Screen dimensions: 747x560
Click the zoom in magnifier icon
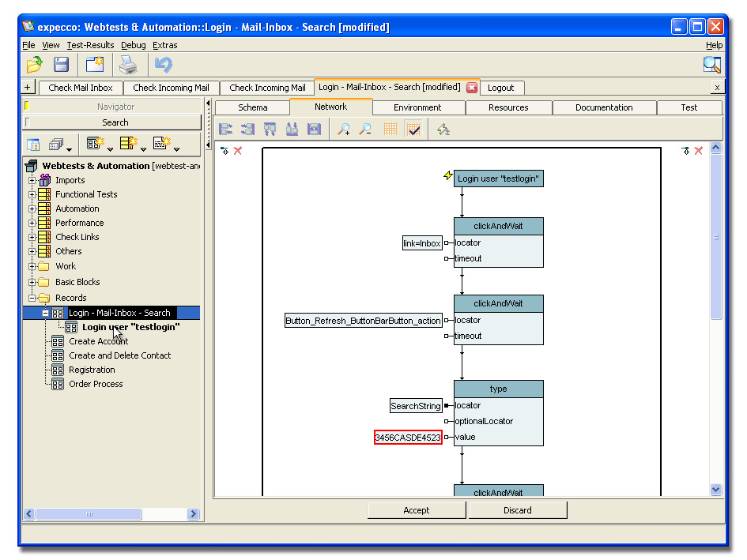pos(344,130)
